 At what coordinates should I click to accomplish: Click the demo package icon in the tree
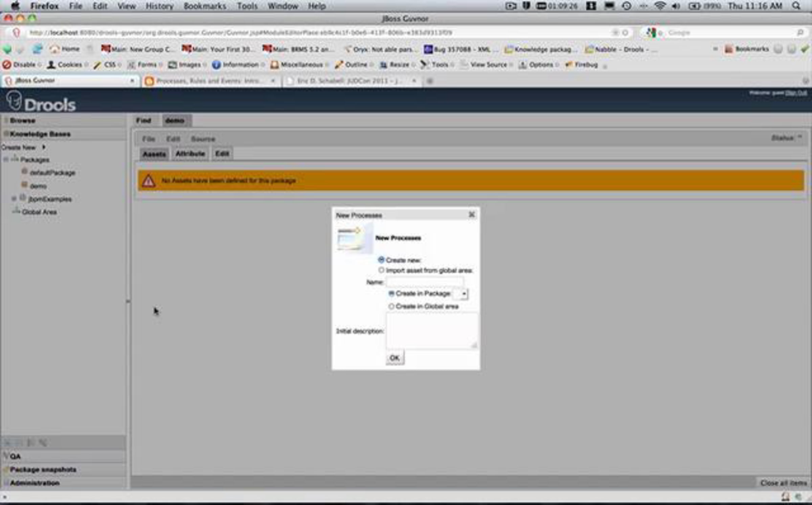pos(24,185)
